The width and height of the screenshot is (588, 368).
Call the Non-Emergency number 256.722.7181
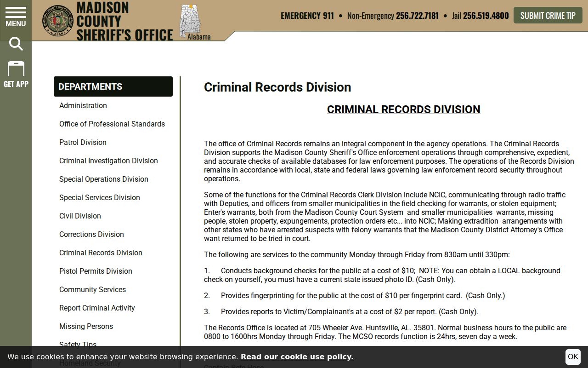[x=417, y=16]
